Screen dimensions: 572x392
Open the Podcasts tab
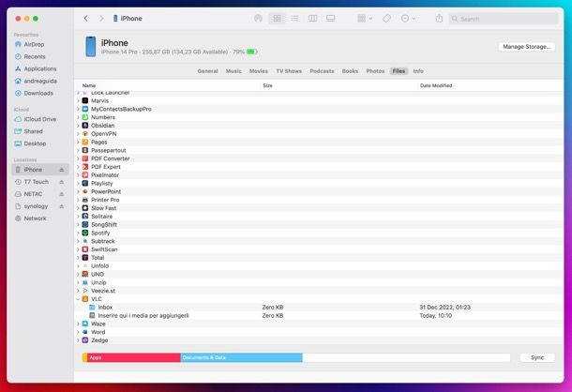[x=322, y=71]
